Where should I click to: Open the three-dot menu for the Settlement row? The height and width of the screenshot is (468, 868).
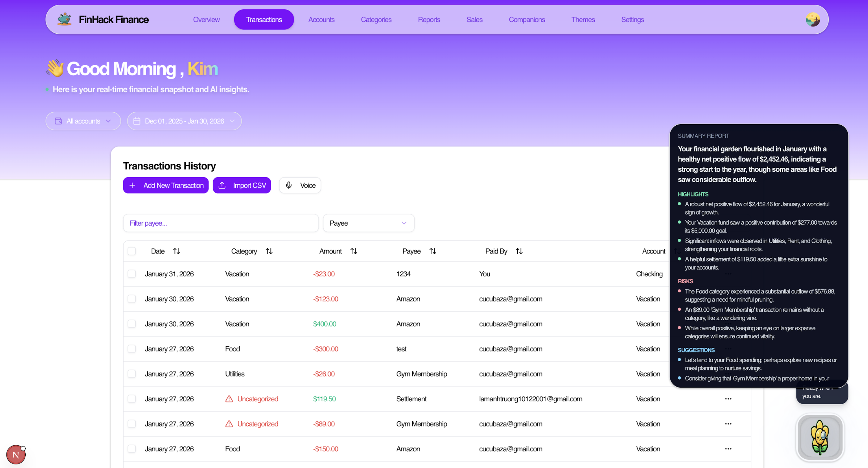click(728, 399)
